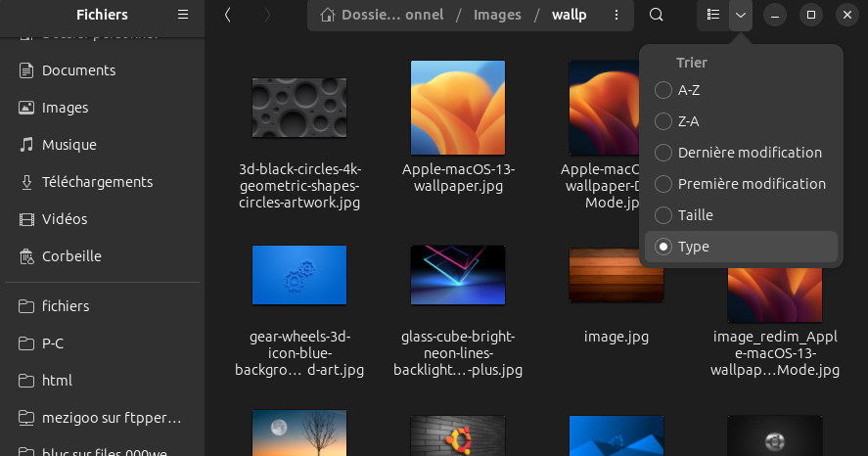Click file name gear-wheels-3d-icon-blue-backgro… d-art.jpg
This screenshot has width=868, height=456.
pyautogui.click(x=299, y=353)
